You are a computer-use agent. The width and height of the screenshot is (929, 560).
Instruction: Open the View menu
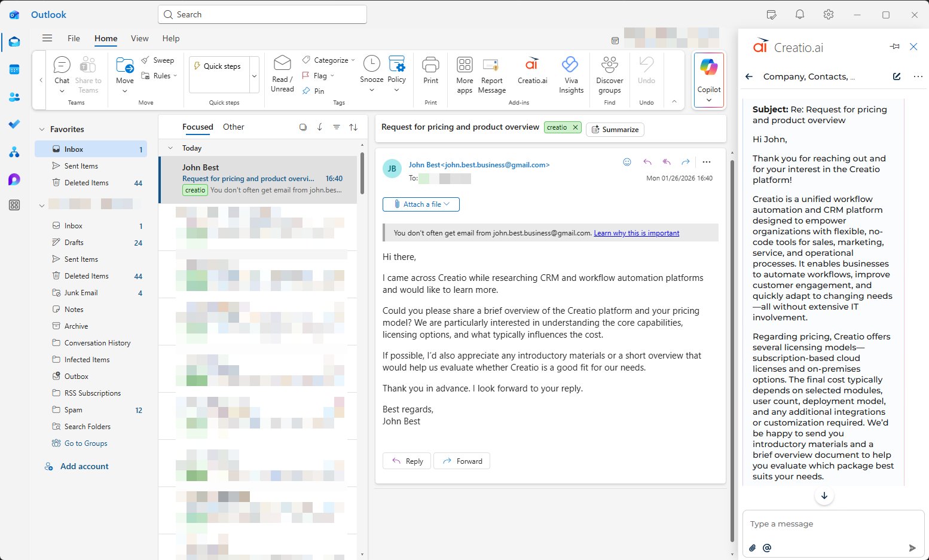point(139,38)
